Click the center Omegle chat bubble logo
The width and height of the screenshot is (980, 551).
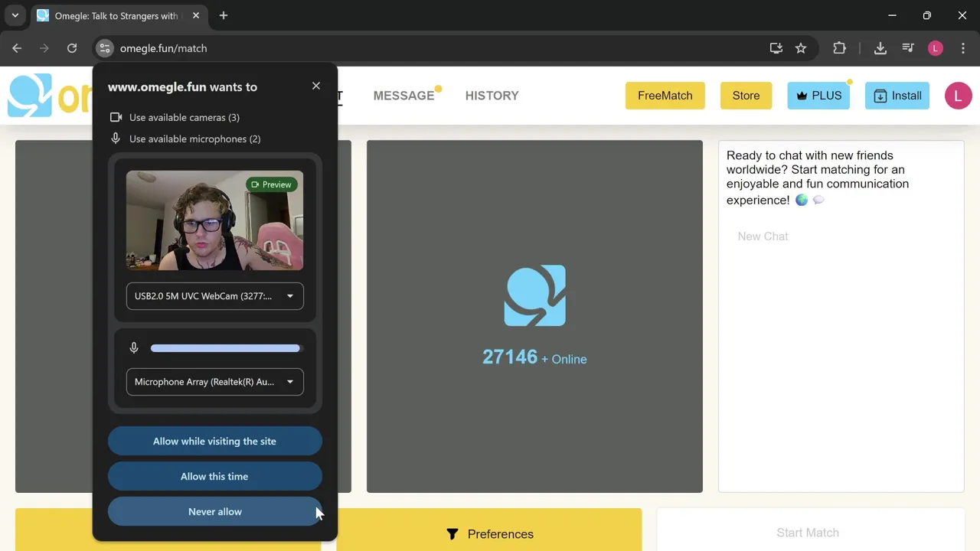534,295
